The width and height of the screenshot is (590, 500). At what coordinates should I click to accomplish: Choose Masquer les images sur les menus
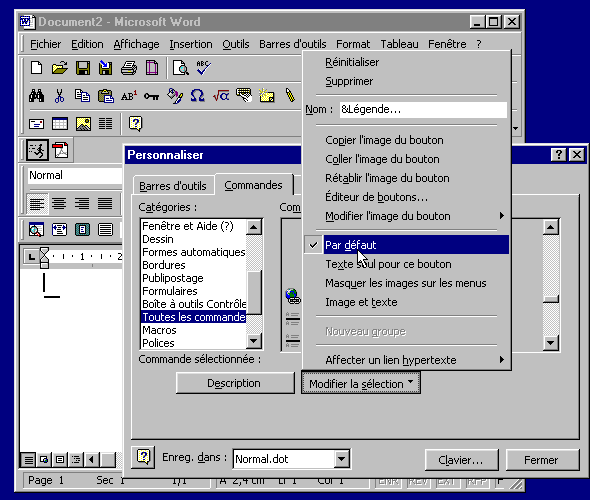tap(407, 283)
